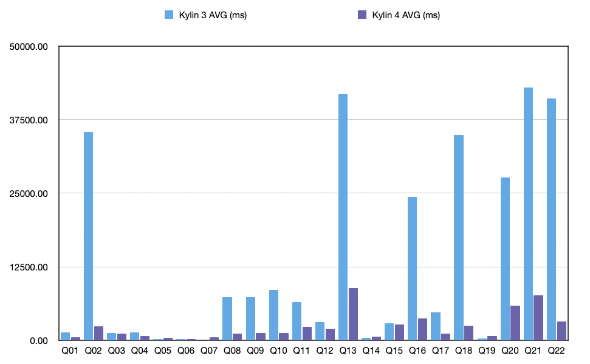Image resolution: width=590 pixels, height=364 pixels.
Task: Select the blue Kylin 3 bar for Q22
Action: [x=551, y=219]
